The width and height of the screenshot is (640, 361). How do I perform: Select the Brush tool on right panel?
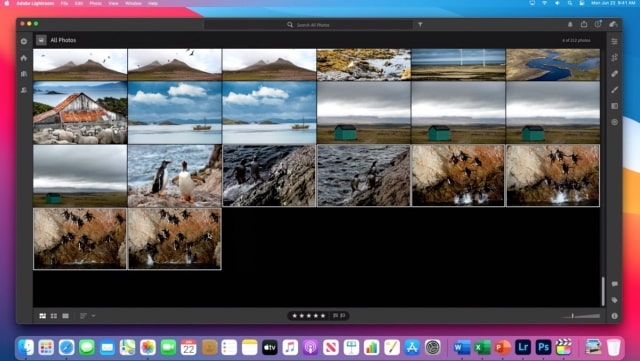[x=614, y=90]
